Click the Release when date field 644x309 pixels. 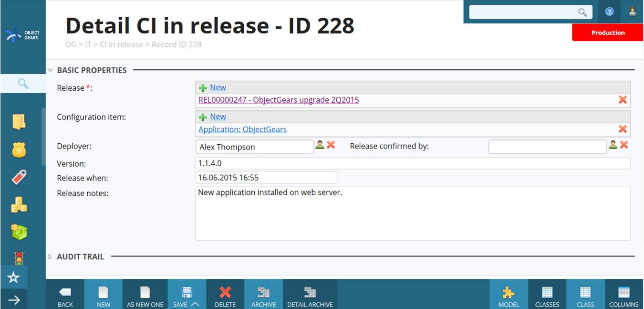click(266, 178)
